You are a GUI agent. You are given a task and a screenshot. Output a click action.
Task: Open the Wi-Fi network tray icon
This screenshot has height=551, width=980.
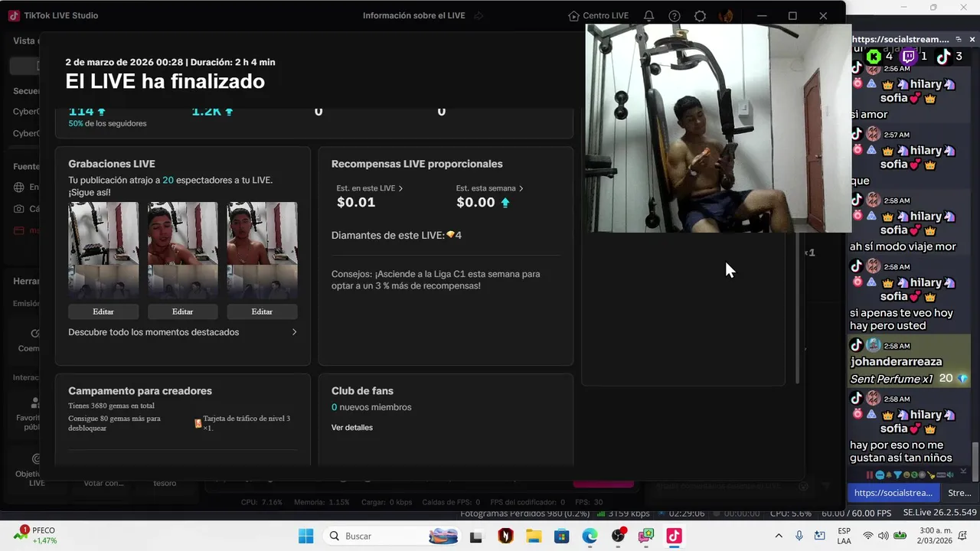(867, 536)
